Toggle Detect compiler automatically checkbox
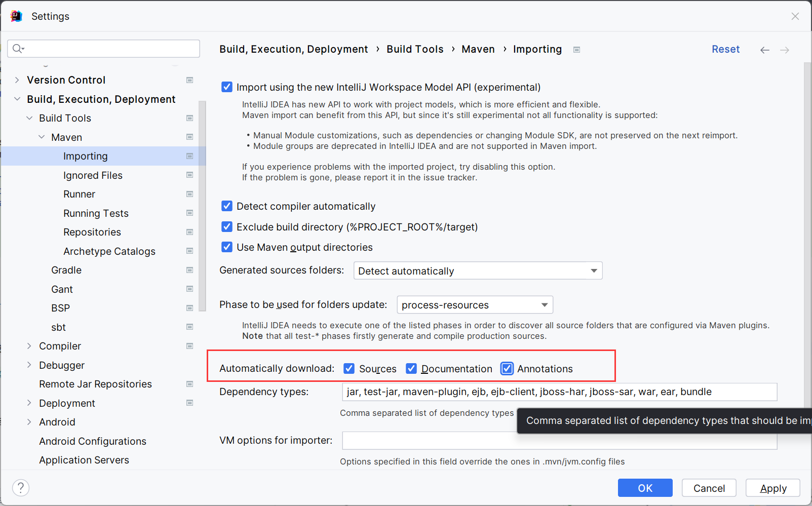 (x=227, y=206)
